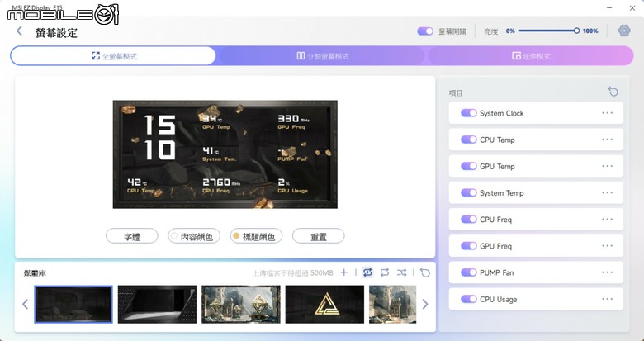Screen dimensions: 644x341
Task: Select the first dark cave thumbnail
Action: 73,305
